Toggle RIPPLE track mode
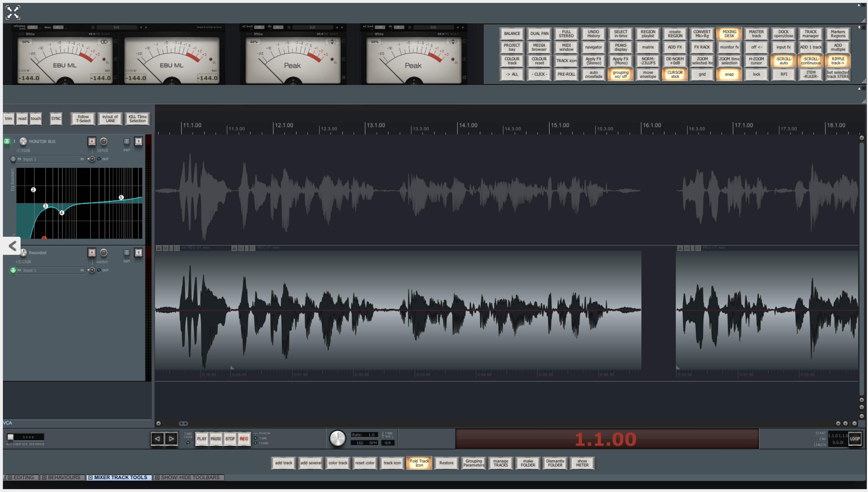 click(838, 61)
